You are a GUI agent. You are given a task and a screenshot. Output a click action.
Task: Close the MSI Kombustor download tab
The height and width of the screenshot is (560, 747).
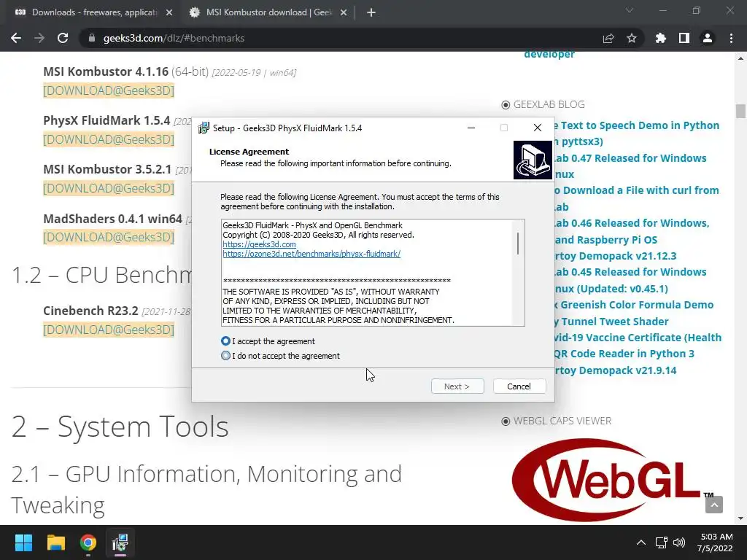344,13
